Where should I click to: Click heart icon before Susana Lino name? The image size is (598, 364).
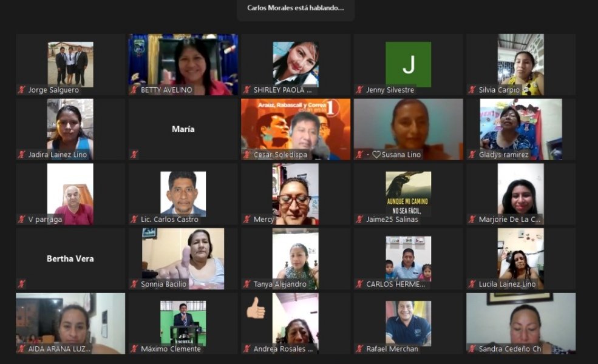(376, 155)
